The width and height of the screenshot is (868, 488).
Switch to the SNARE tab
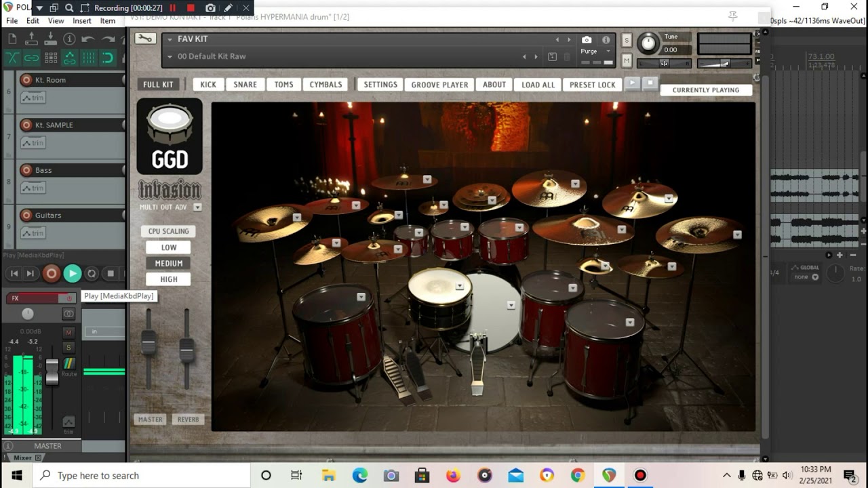coord(245,85)
